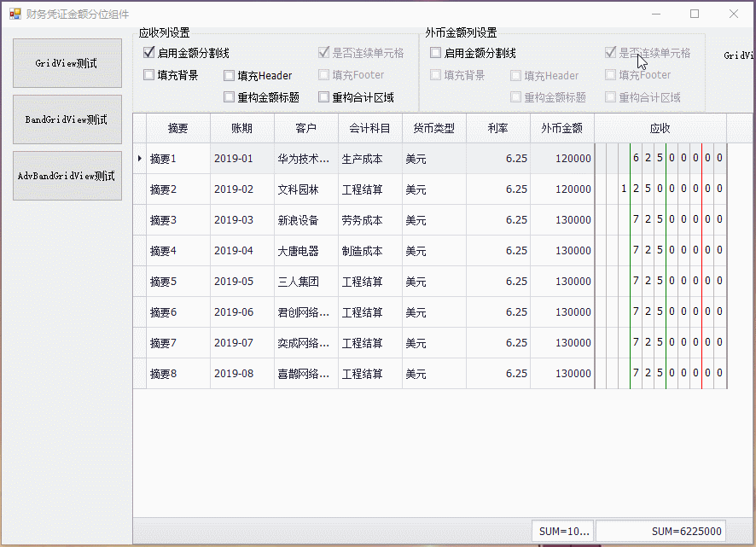Select cell 摘要5
Image resolution: width=756 pixels, height=547 pixels.
point(178,282)
